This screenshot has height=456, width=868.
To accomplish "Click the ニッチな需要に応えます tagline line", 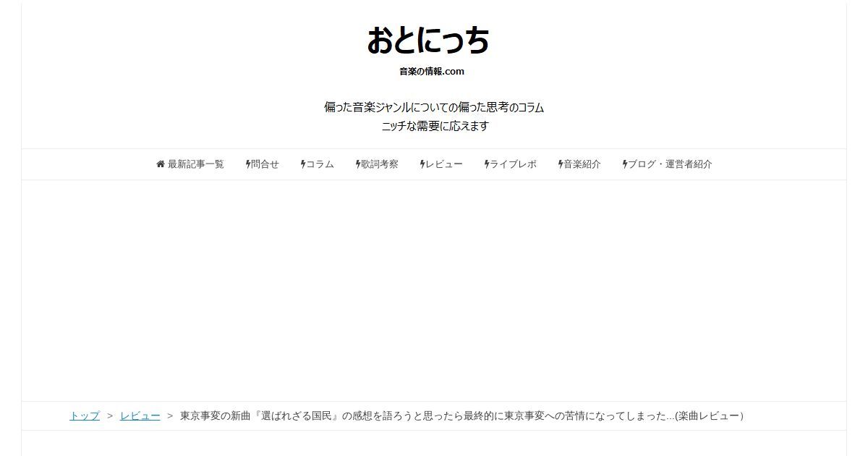I will (x=435, y=126).
